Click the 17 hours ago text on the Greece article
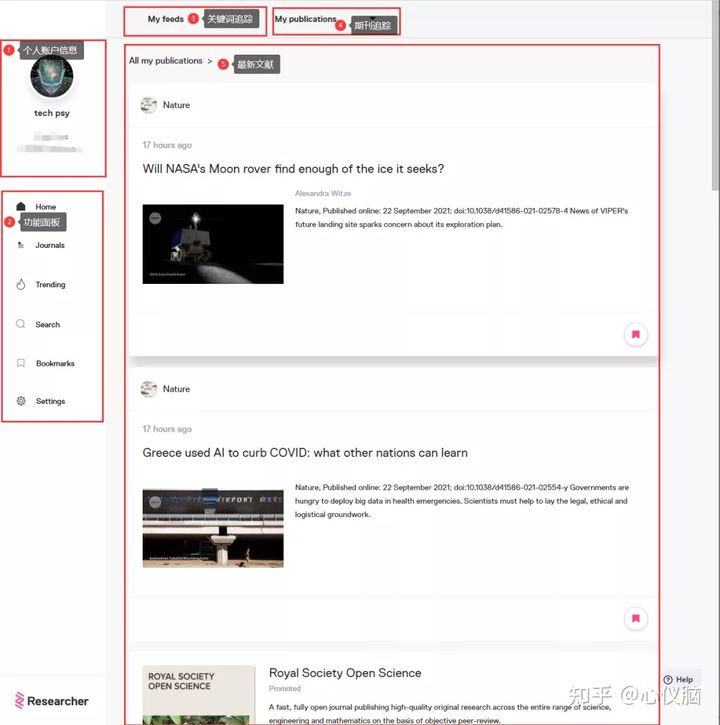 point(167,429)
